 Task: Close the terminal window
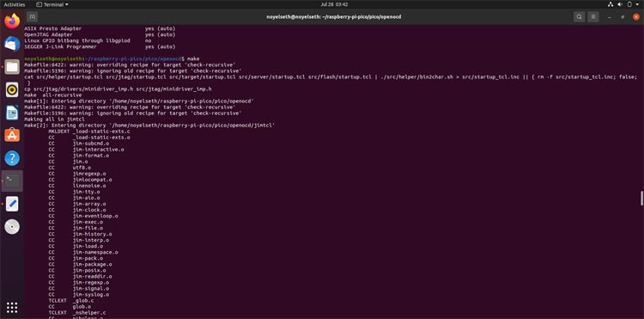636,17
